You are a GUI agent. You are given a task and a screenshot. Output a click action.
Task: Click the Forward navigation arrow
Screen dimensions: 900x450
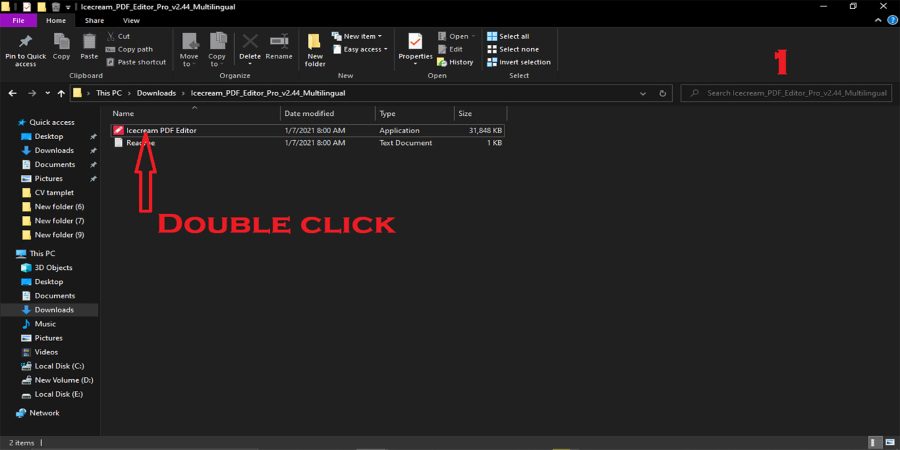pos(32,93)
